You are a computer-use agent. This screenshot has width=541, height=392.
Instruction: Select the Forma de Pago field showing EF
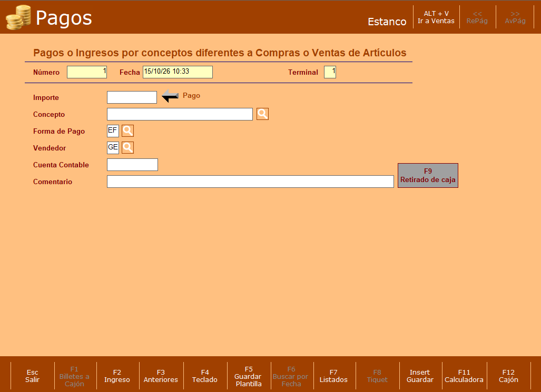(x=113, y=130)
